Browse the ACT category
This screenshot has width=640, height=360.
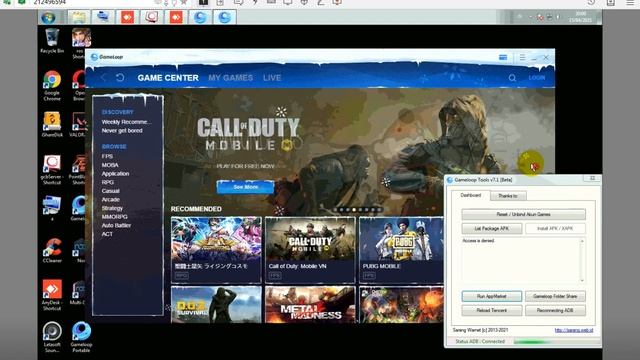coord(107,234)
